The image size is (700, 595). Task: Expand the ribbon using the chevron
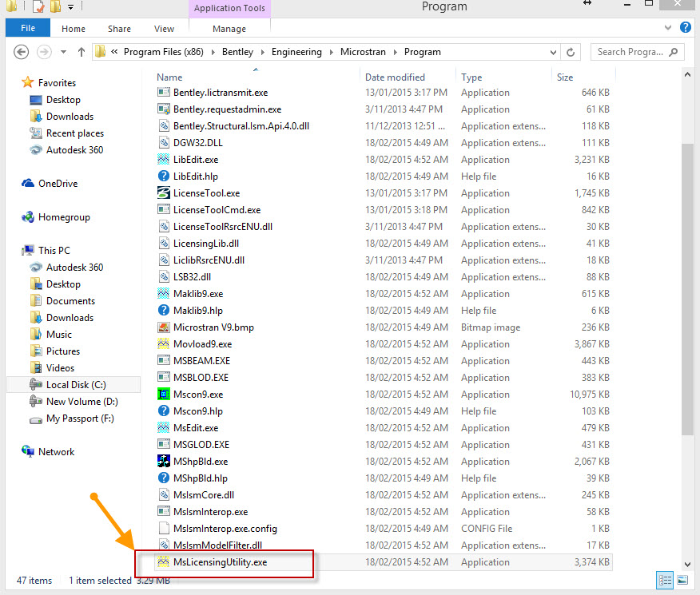(x=667, y=28)
